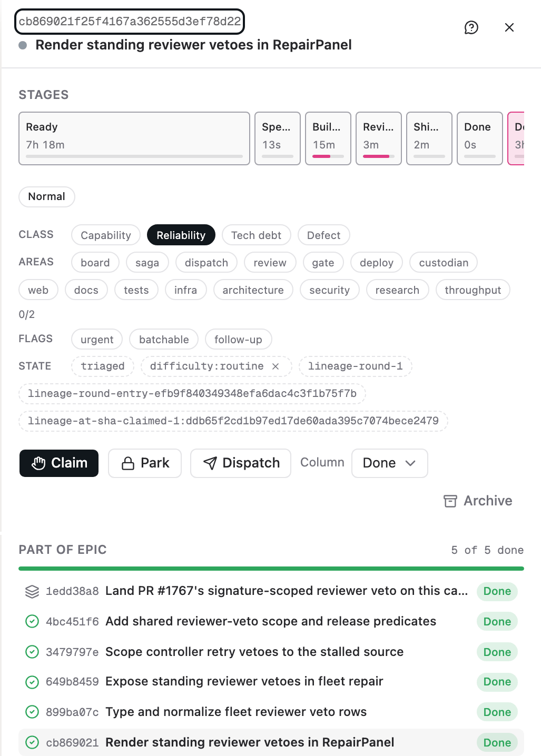Click the Archive box icon
This screenshot has width=541, height=756.
pos(450,501)
